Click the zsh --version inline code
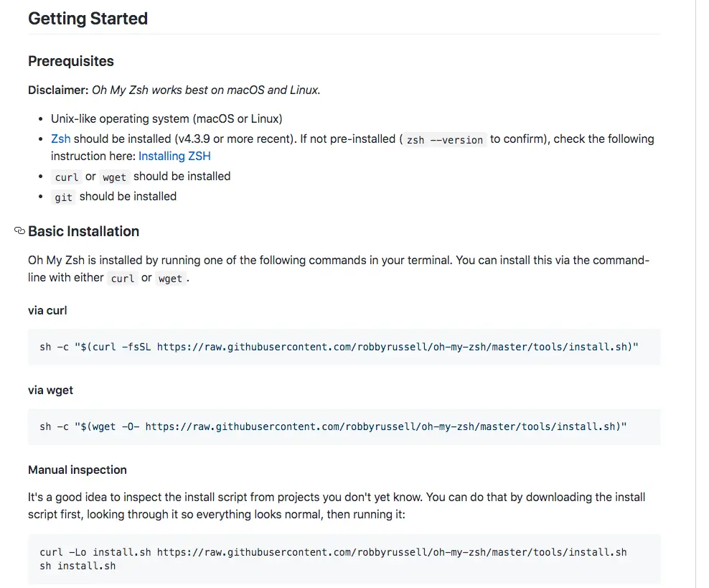The image size is (709, 588). tap(444, 140)
